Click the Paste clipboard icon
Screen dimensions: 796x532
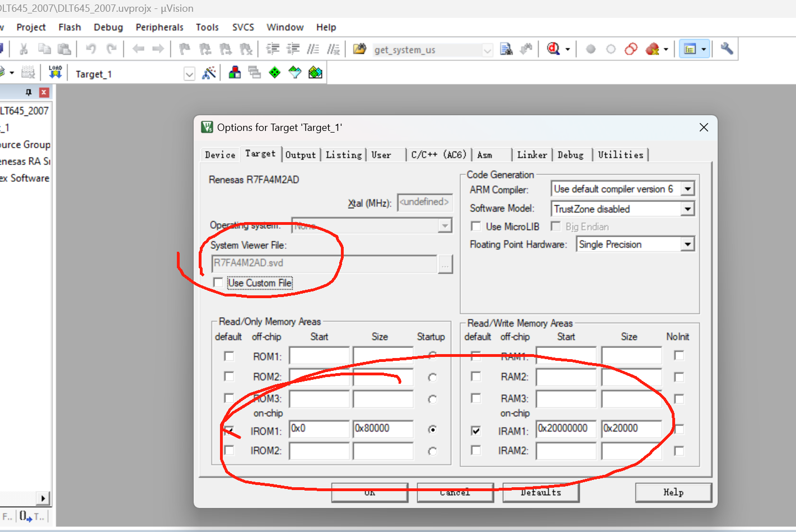(64, 49)
